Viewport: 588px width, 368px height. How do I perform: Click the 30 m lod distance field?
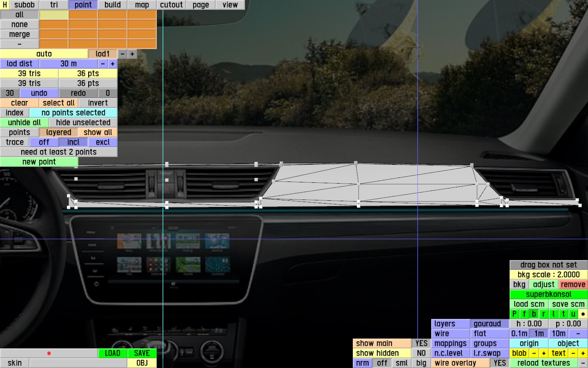[x=69, y=64]
